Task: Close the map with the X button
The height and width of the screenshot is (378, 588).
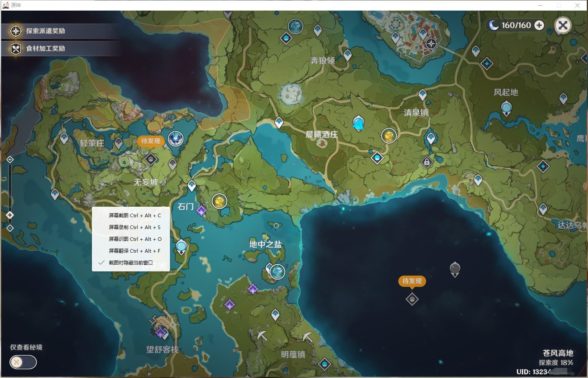Action: pyautogui.click(x=563, y=25)
